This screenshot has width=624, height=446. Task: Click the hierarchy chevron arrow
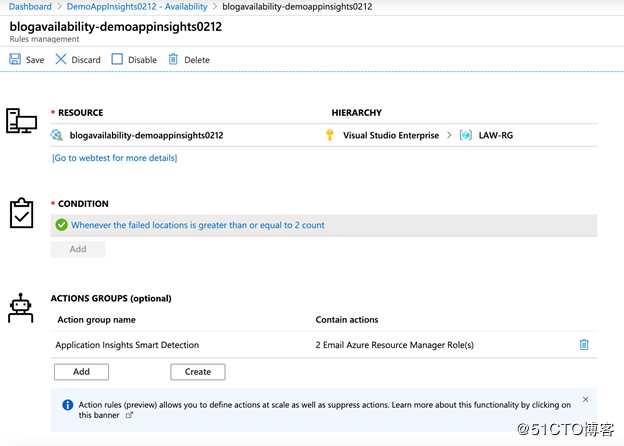[449, 135]
